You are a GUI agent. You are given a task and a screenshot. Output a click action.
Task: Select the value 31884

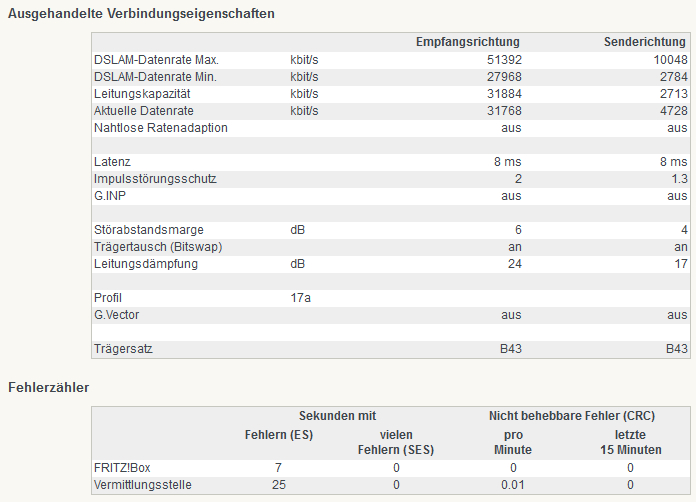coord(504,94)
